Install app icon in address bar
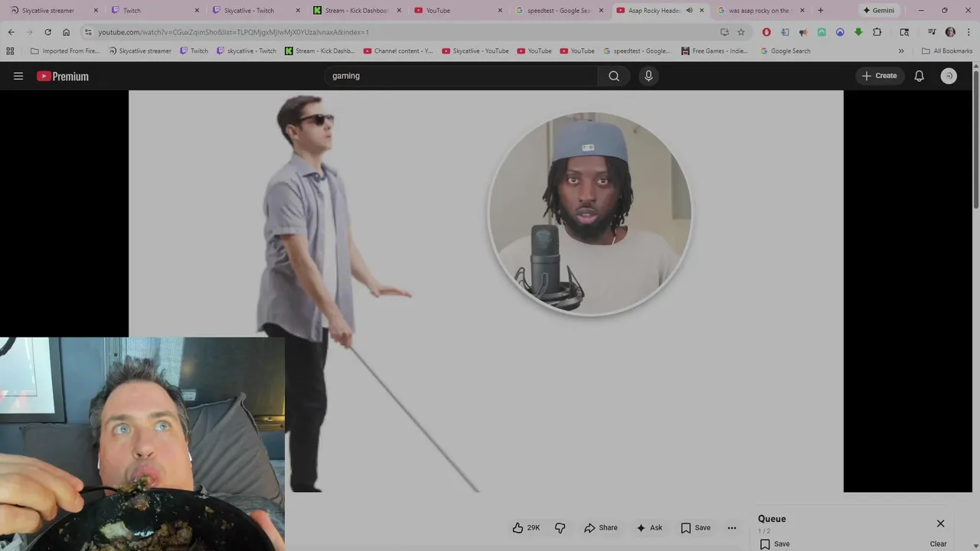This screenshot has height=551, width=980. click(724, 32)
